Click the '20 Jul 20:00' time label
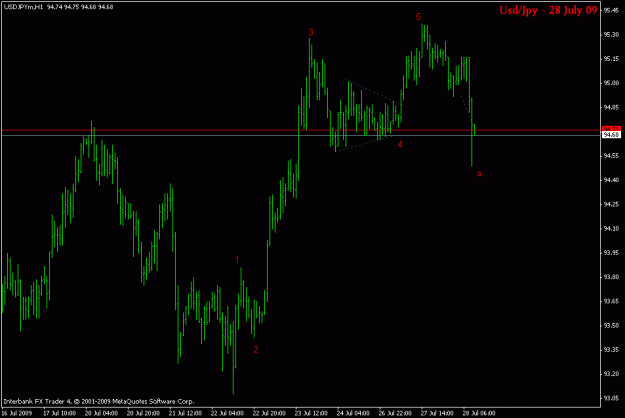This screenshot has width=625, height=418. pos(143,413)
